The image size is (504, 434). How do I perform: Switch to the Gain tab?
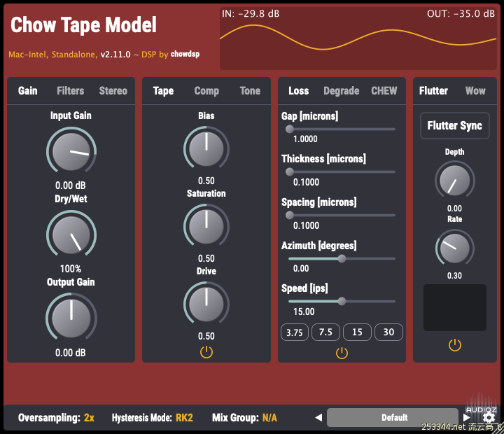click(28, 91)
